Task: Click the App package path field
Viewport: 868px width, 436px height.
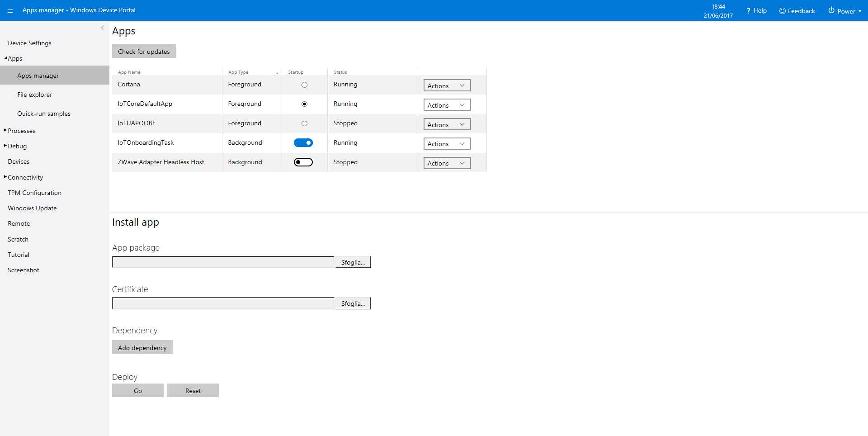Action: tap(223, 262)
